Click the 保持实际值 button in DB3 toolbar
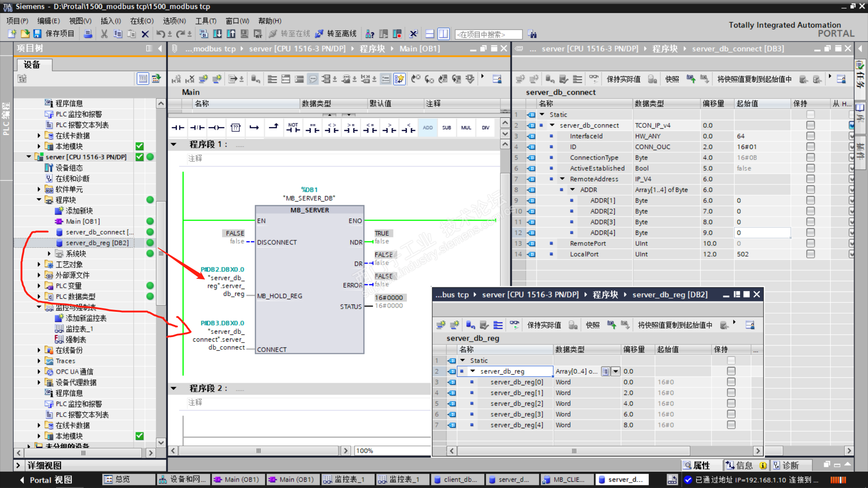This screenshot has height=488, width=868. tap(623, 79)
